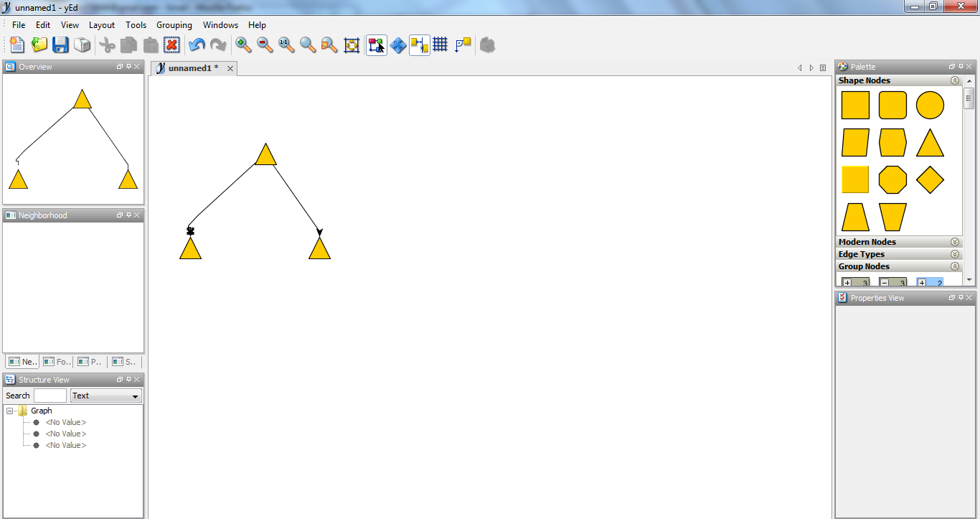Viewport: 980px width, 519px height.
Task: Collapse the Graph tree node
Action: (10, 411)
